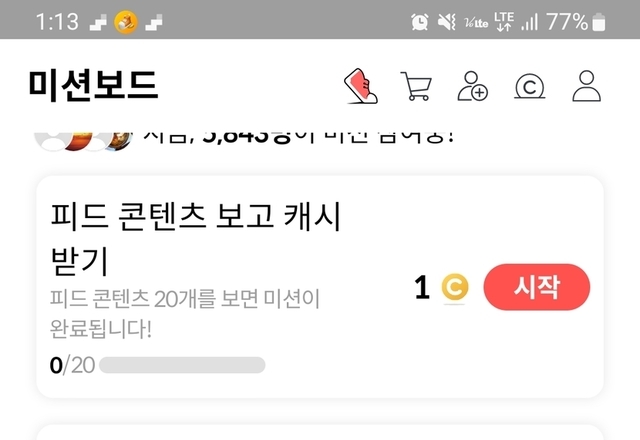This screenshot has width=640, height=440.
Task: Tap the battery 77% indicator
Action: [x=576, y=22]
